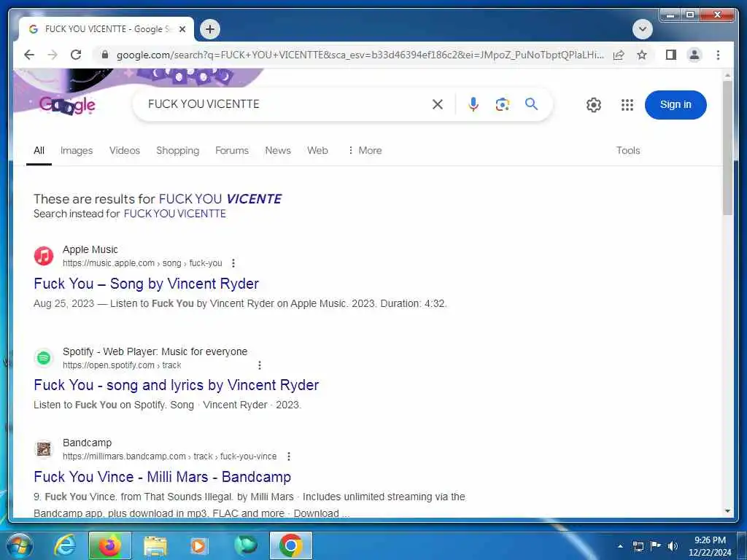Focus the Google search input field
747x560 pixels.
[286, 104]
